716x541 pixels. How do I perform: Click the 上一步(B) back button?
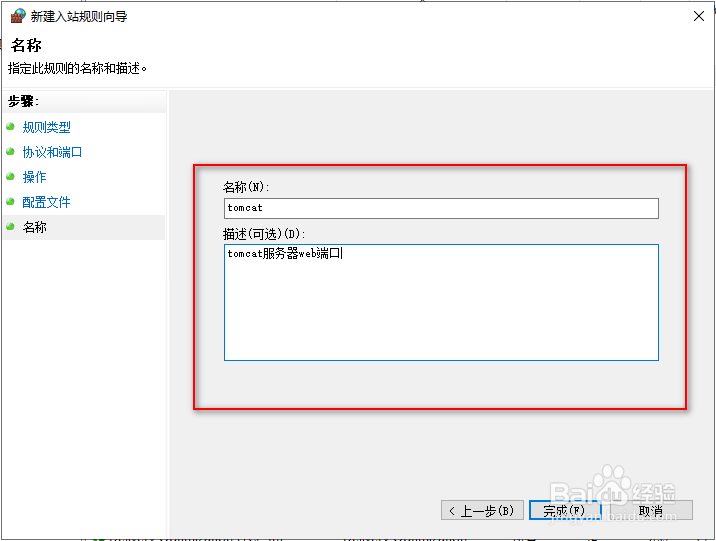click(x=482, y=510)
